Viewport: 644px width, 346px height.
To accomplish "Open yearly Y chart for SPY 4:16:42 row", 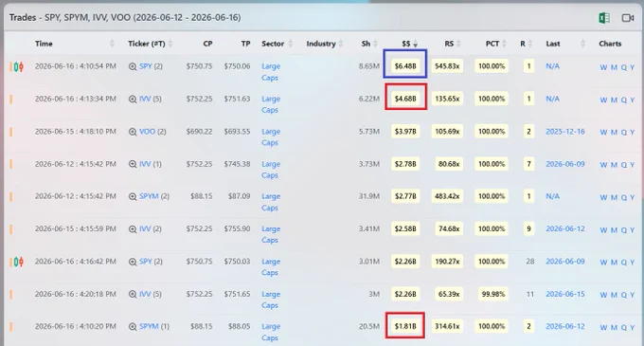I will point(632,263).
